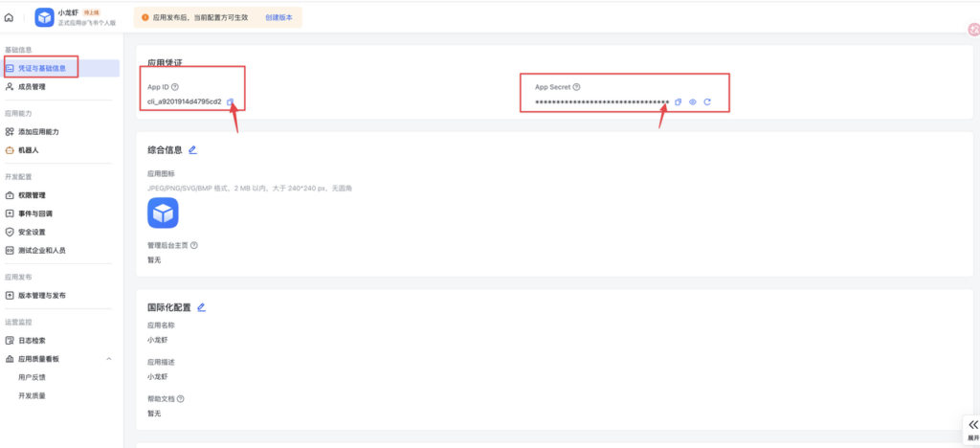Screen dimensions: 980x448
Task: Reveal App Secret with eye icon
Action: coord(692,101)
